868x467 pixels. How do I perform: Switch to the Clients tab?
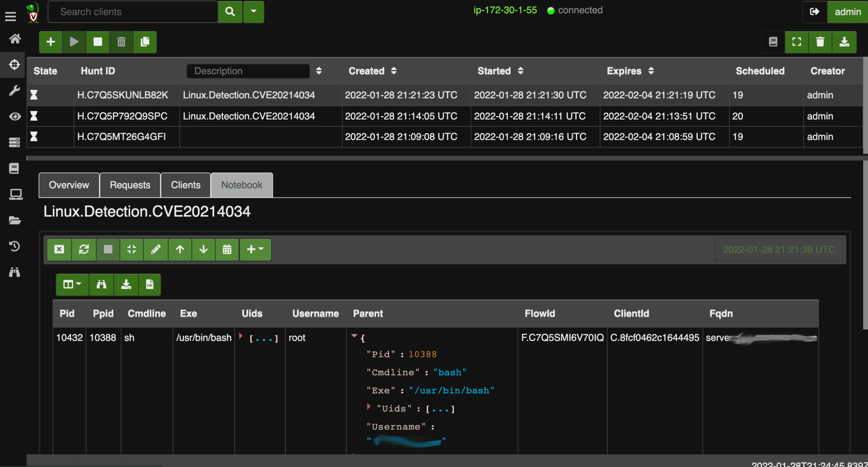click(x=185, y=185)
